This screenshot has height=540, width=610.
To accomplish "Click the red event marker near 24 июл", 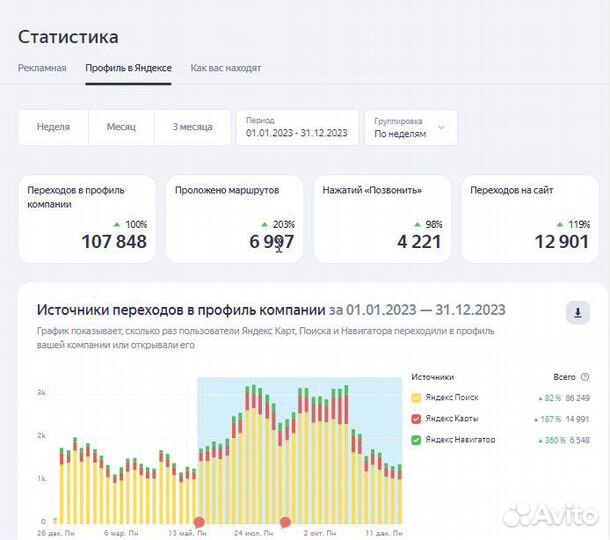I will pos(285,522).
